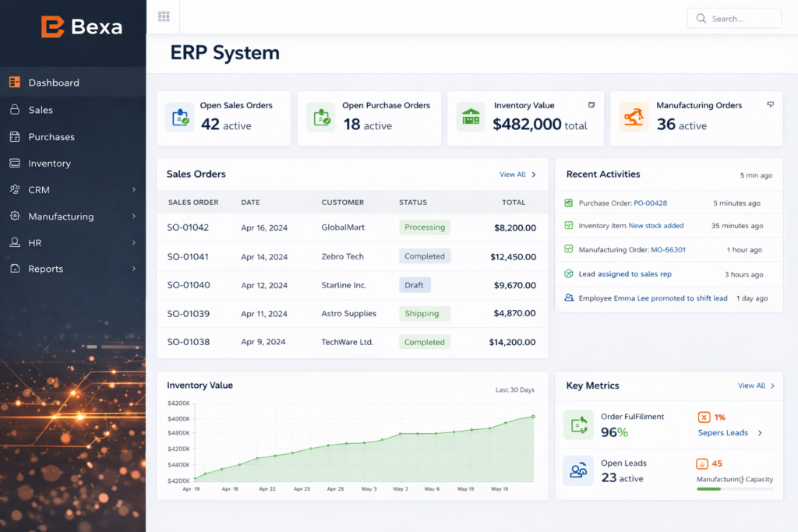
Task: Click the checkbox icon beside Inventory item activity
Action: (569, 226)
